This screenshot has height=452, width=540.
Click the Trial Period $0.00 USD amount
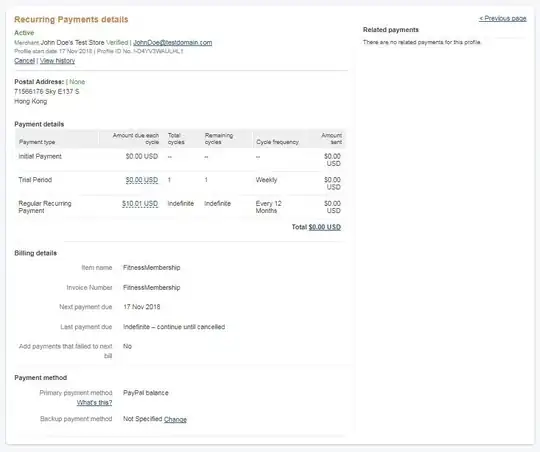point(142,180)
